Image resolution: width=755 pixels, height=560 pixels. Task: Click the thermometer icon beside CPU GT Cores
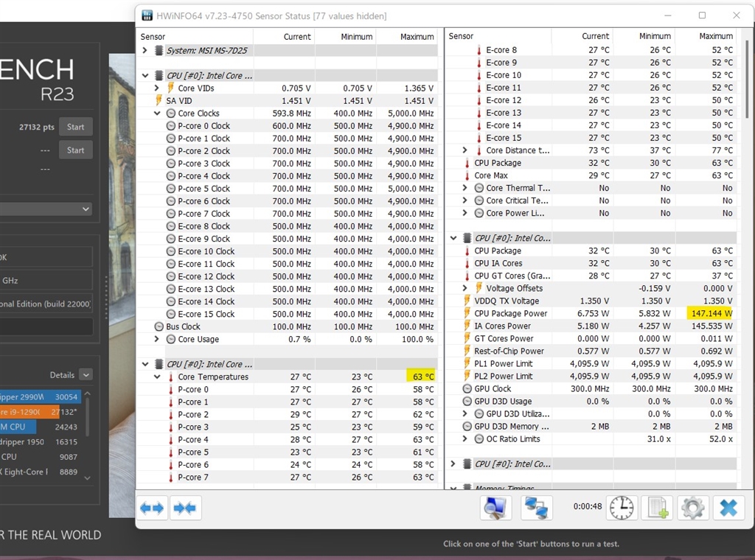point(467,276)
